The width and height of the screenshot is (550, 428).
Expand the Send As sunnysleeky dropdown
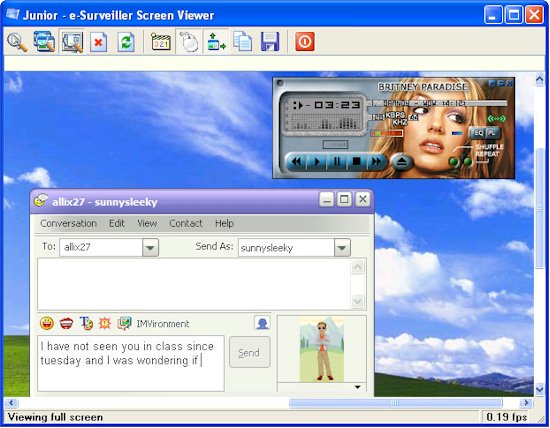[x=342, y=248]
